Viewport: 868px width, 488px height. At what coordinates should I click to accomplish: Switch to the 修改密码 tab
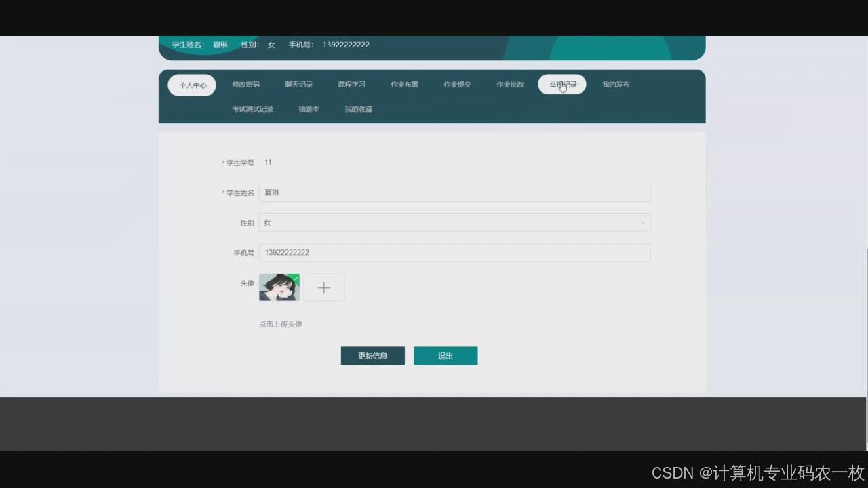click(245, 84)
